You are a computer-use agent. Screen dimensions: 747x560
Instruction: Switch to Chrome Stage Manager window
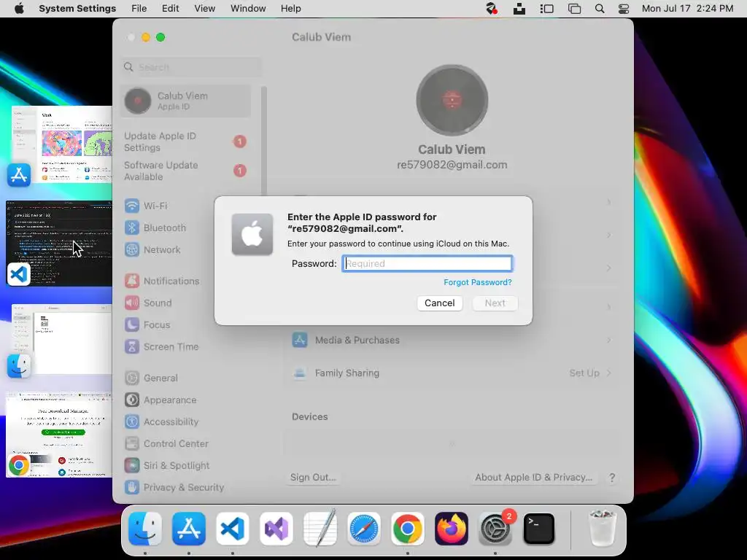(59, 435)
